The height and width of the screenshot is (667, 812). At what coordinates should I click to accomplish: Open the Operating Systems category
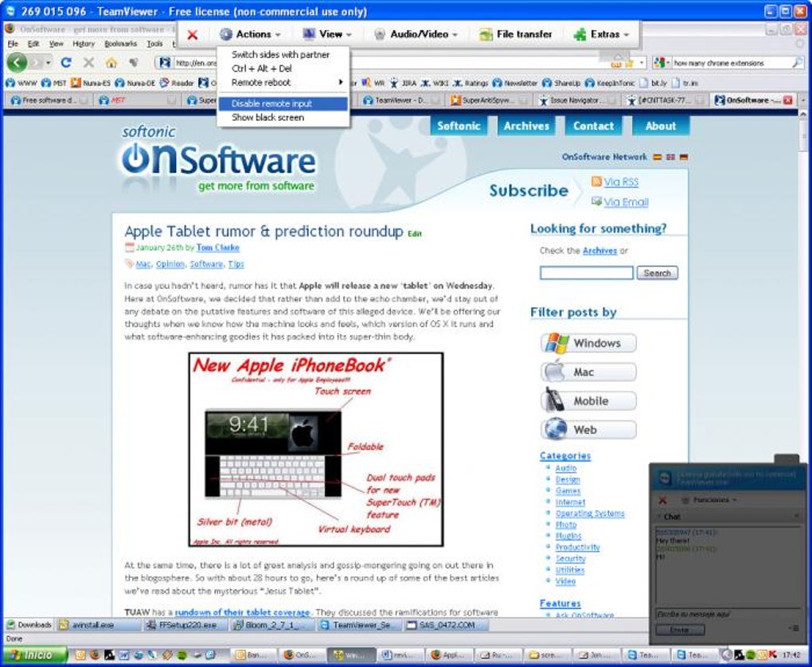point(590,513)
